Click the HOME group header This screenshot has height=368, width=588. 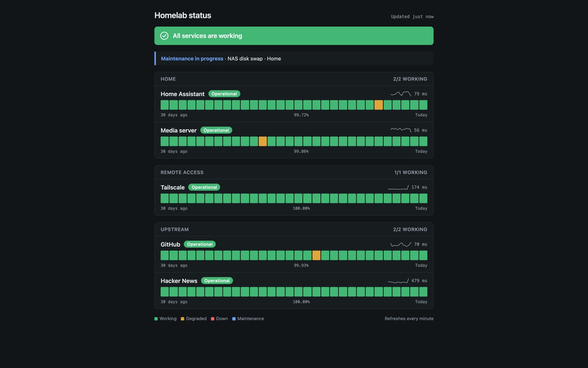[294, 79]
